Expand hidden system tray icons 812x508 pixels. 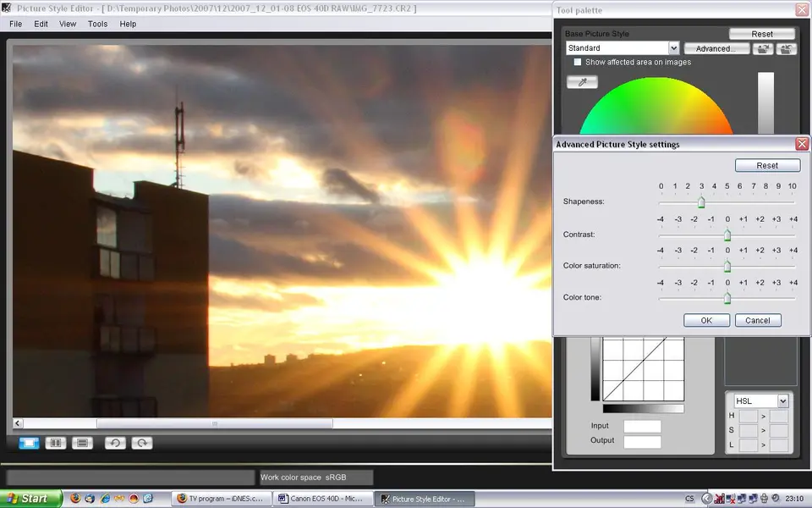click(x=707, y=499)
